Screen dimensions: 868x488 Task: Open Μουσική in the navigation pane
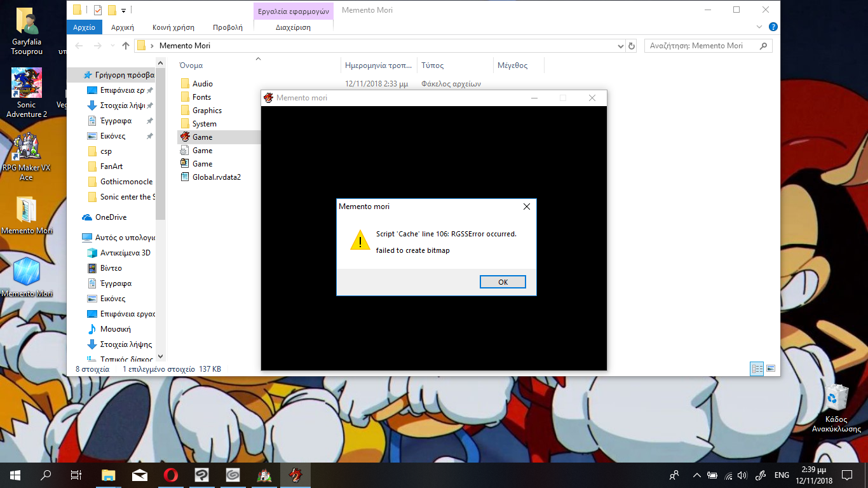[116, 329]
